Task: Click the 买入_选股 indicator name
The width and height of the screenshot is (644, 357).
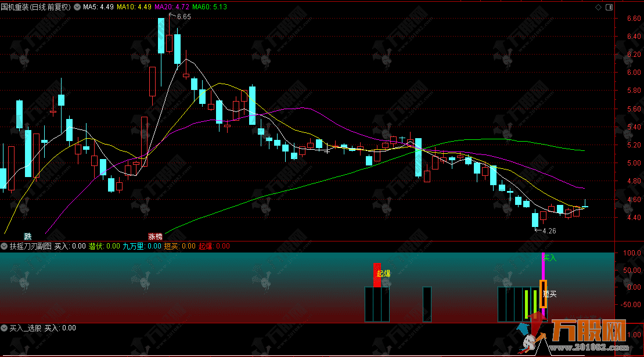Action: (x=26, y=328)
